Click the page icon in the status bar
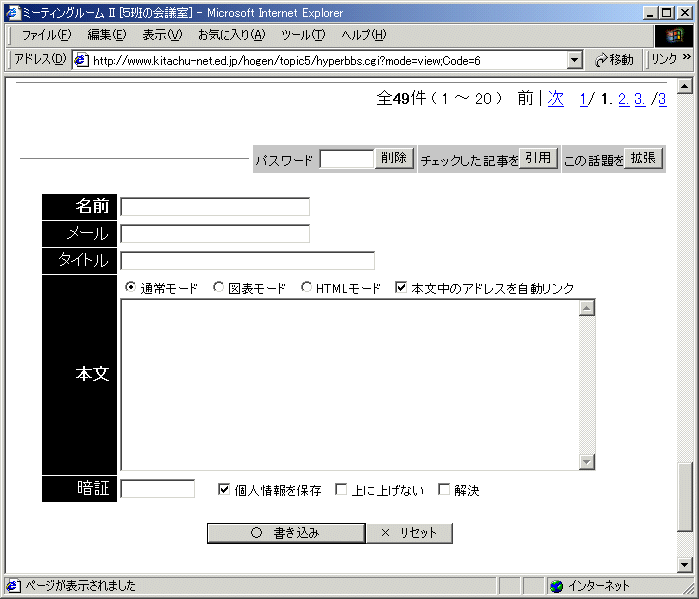This screenshot has height=599, width=699. [x=13, y=586]
